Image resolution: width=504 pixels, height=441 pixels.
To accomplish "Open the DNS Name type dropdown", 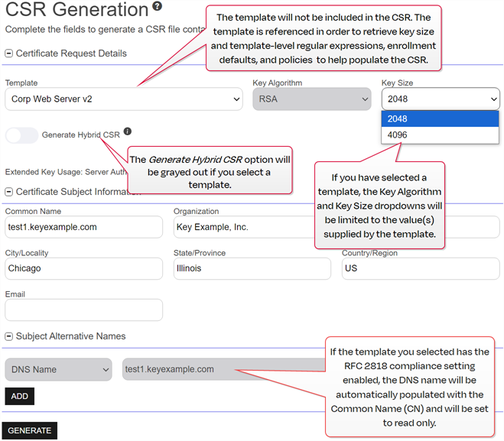I will pos(58,369).
